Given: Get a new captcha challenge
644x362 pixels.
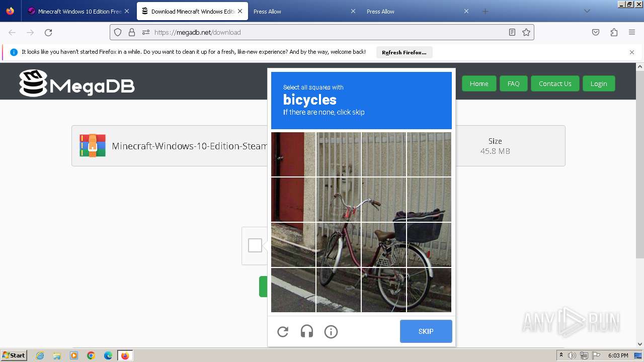Looking at the screenshot, I should pos(283,331).
